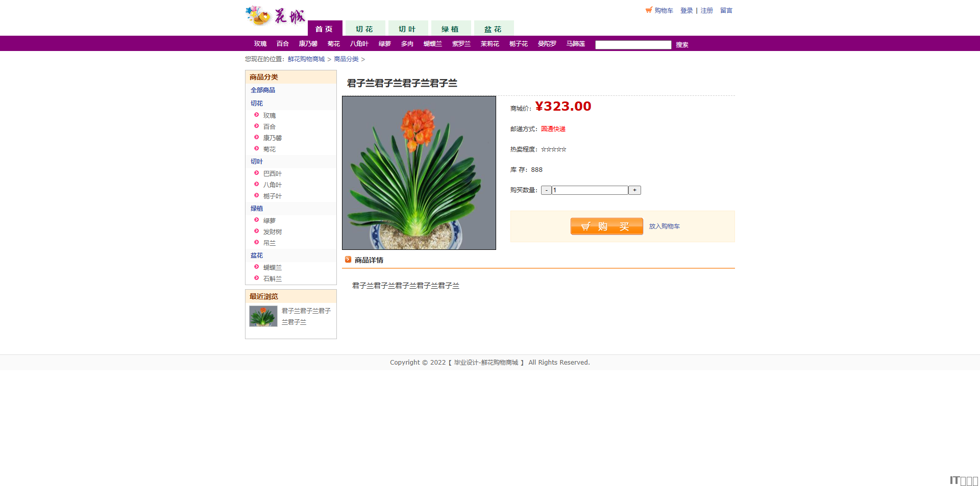Viewport: 980px width, 486px height.
Task: Go to the 首页 home tab
Action: coord(324,29)
